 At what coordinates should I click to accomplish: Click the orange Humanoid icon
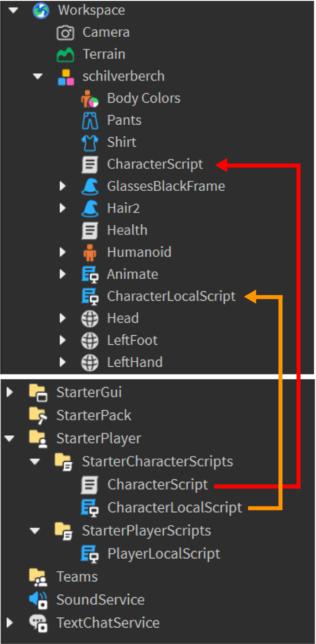click(90, 252)
